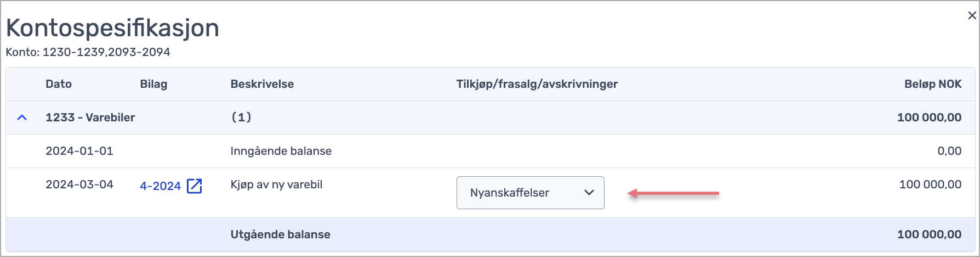
Task: Click the down arrow in Nyanskaffelser combo box
Action: (589, 193)
